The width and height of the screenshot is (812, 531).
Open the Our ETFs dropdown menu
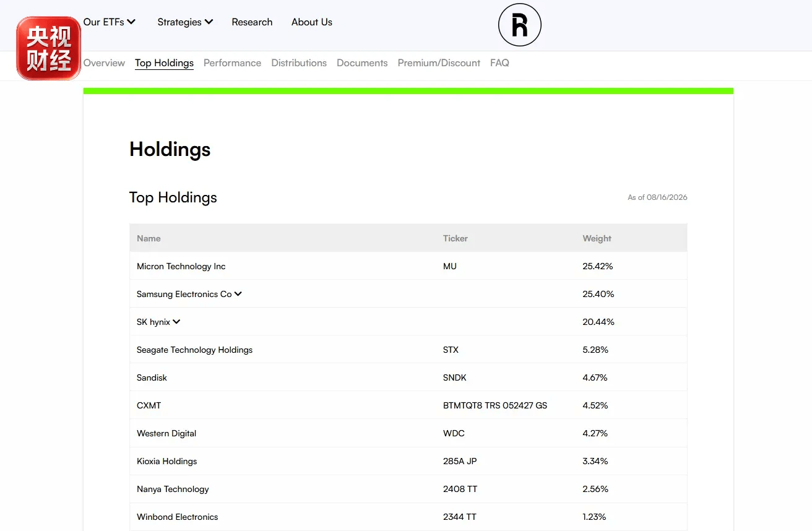(x=110, y=22)
